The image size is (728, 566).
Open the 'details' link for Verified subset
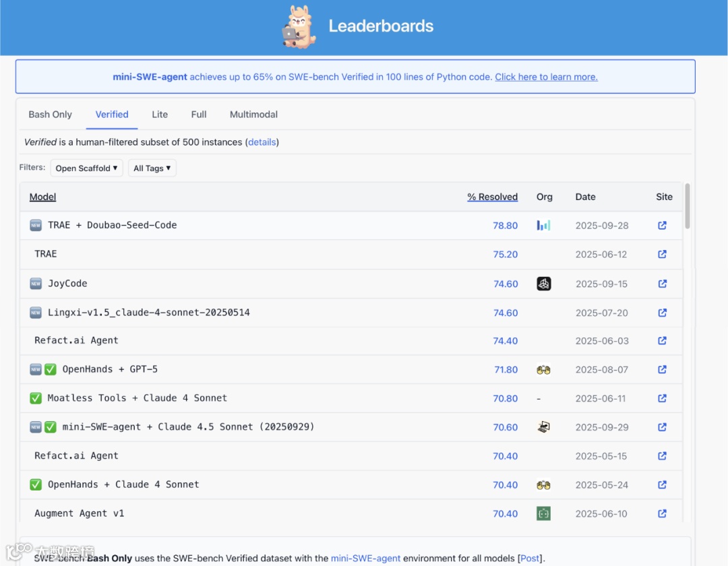[262, 142]
